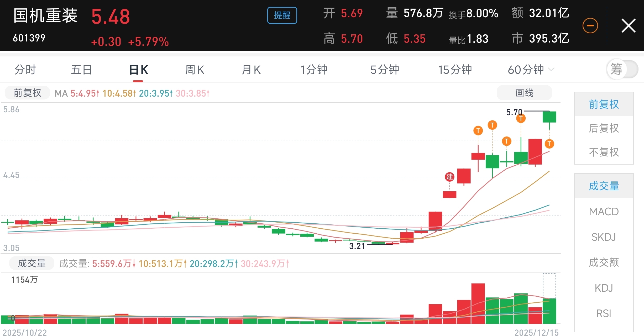Viewport: 644px width, 336px height.
Task: Select the MACD indicator
Action: pos(604,212)
